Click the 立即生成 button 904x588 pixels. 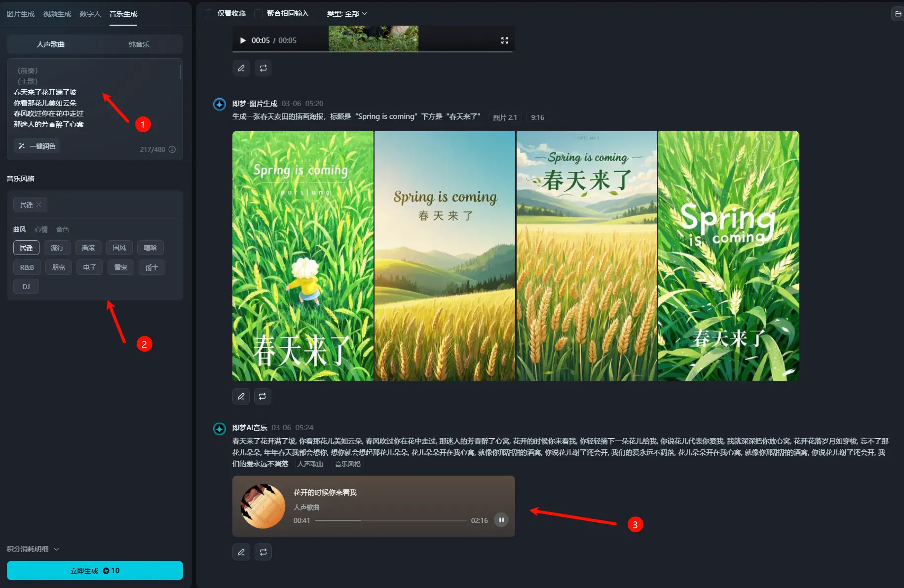click(x=95, y=571)
